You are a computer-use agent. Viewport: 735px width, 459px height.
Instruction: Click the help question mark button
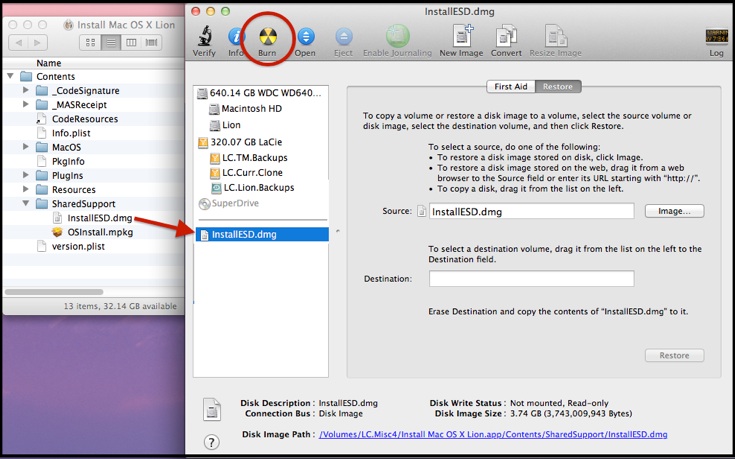pos(211,442)
